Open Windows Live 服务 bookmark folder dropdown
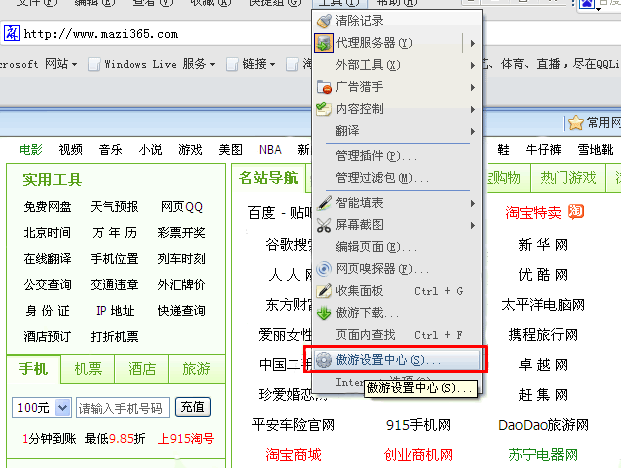Viewport: 621px width, 468px height. click(212, 64)
